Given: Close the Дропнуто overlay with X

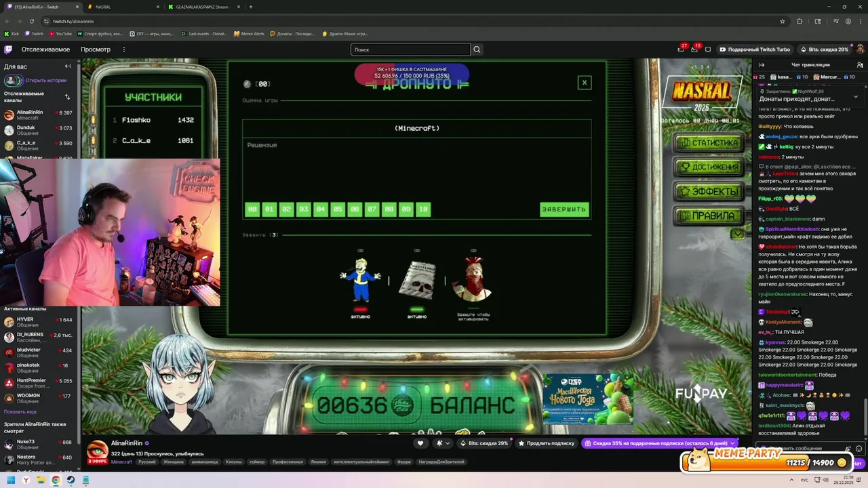Looking at the screenshot, I should coord(584,83).
